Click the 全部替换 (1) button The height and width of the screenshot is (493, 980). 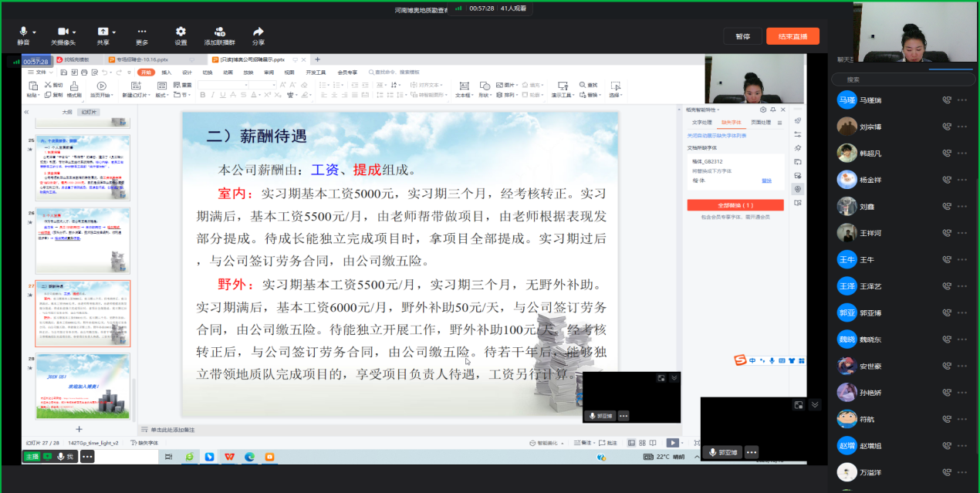[735, 205]
